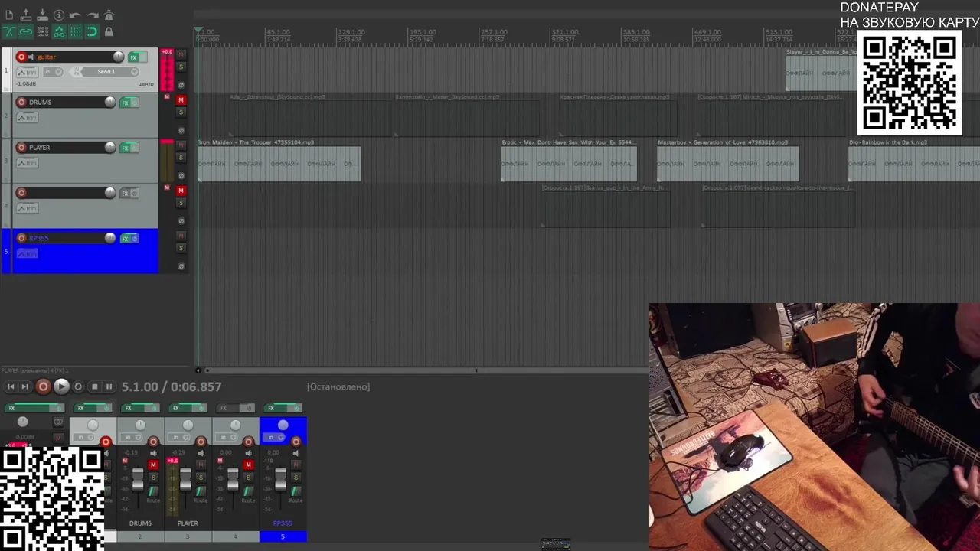Open the input dropdown on mixer strip 4
This screenshot has width=980, height=551.
pos(226,437)
